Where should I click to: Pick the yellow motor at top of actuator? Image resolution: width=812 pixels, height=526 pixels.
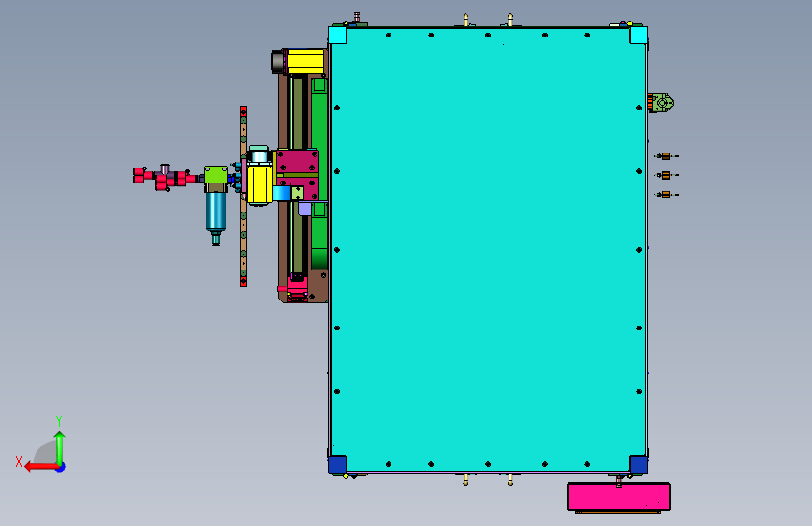pyautogui.click(x=305, y=62)
